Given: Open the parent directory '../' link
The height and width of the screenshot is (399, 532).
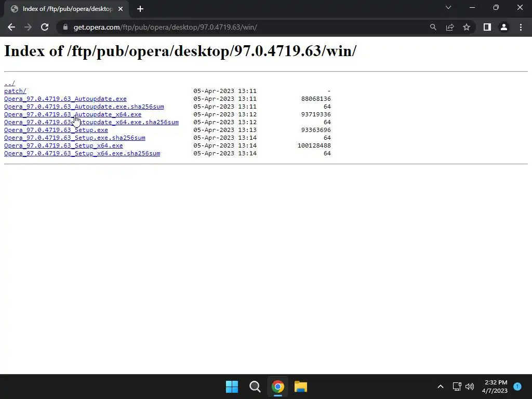Looking at the screenshot, I should tap(9, 83).
